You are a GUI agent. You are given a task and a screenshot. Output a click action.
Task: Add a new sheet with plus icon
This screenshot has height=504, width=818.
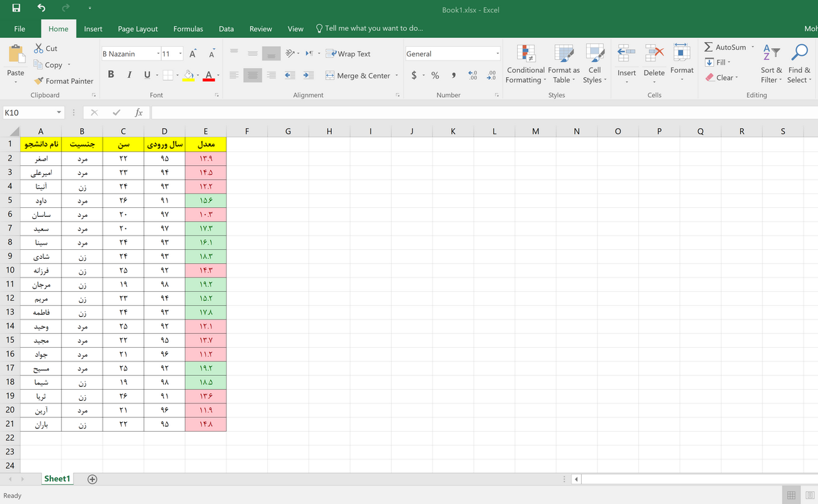pyautogui.click(x=92, y=479)
